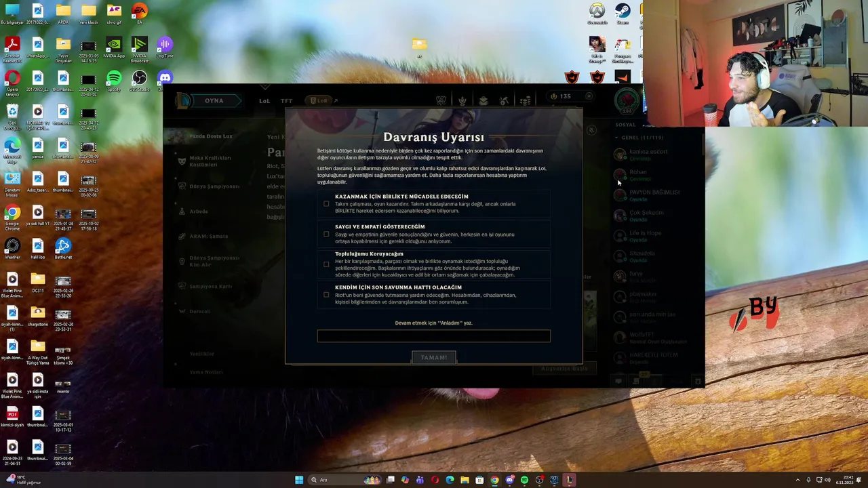Open the Spotify desktop shortcut
This screenshot has height=488, width=868.
114,81
